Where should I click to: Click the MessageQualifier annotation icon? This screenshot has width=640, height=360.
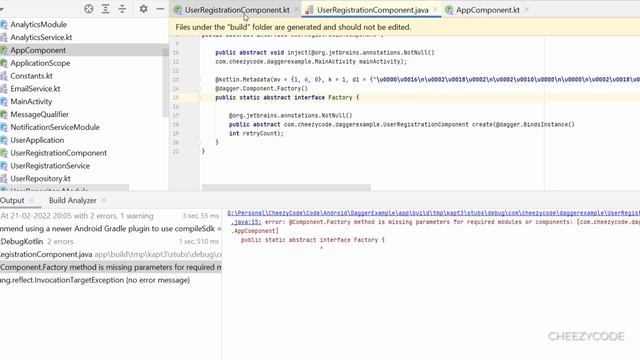(4, 114)
